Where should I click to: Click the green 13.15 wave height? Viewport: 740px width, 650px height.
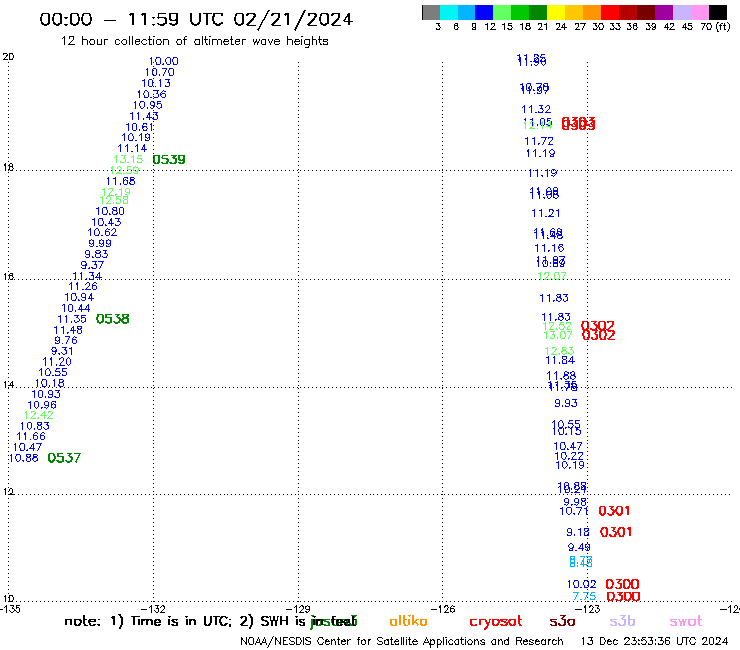click(128, 160)
